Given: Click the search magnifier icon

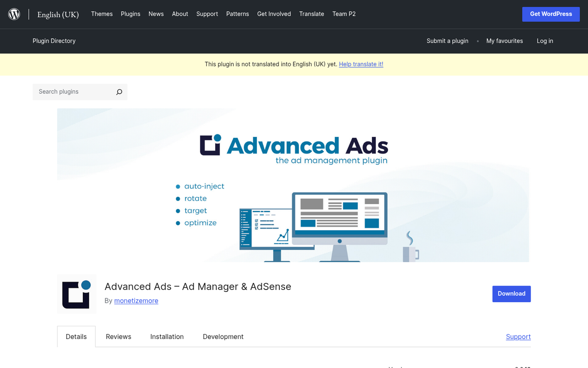Looking at the screenshot, I should (119, 92).
